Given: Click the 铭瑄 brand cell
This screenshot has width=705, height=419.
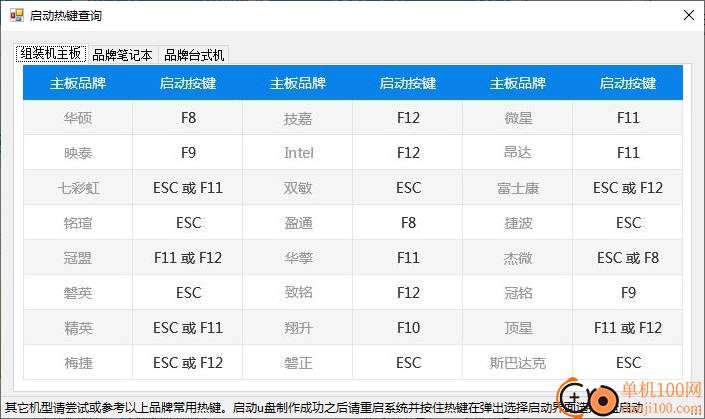Looking at the screenshot, I should (x=78, y=223).
